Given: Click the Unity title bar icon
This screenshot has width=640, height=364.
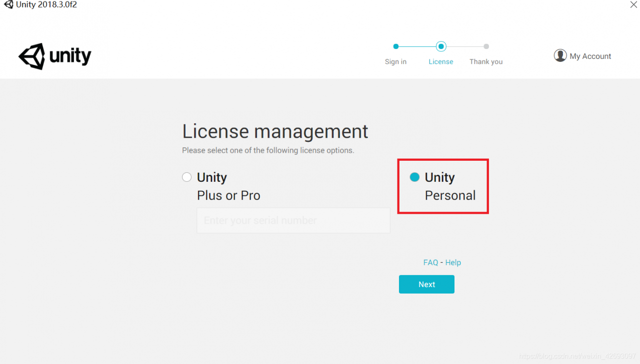Looking at the screenshot, I should [8, 5].
